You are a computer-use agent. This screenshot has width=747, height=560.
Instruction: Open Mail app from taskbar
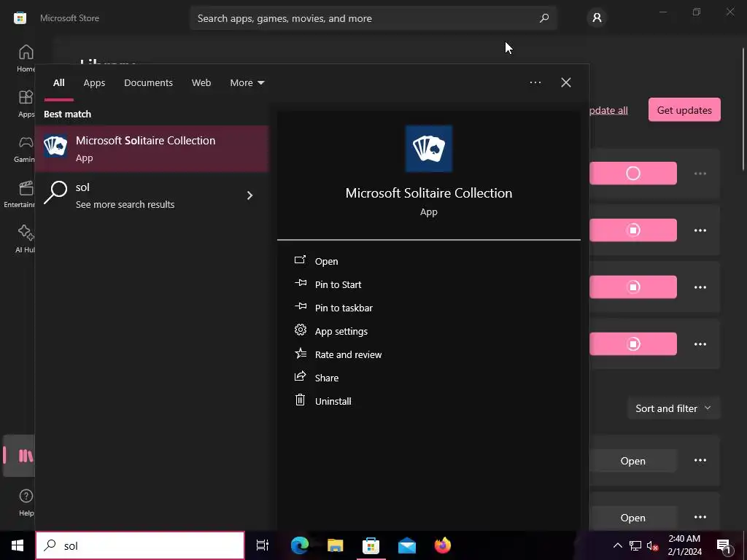pyautogui.click(x=407, y=545)
